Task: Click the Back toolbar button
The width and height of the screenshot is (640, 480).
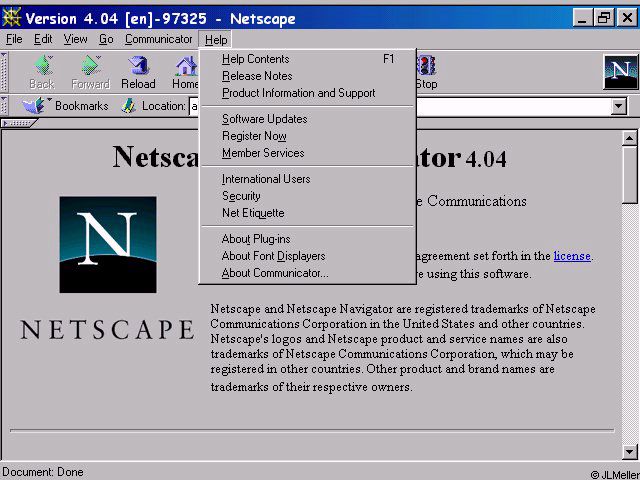Action: (x=42, y=72)
